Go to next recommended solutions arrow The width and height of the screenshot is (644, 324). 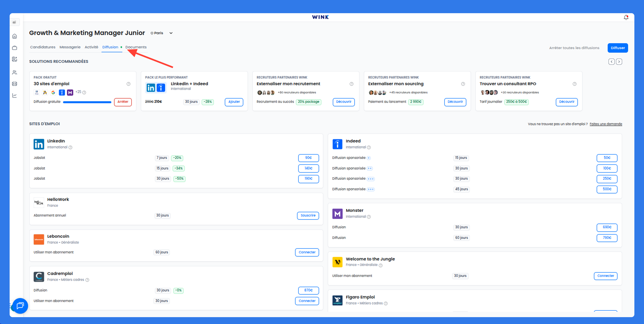(619, 62)
